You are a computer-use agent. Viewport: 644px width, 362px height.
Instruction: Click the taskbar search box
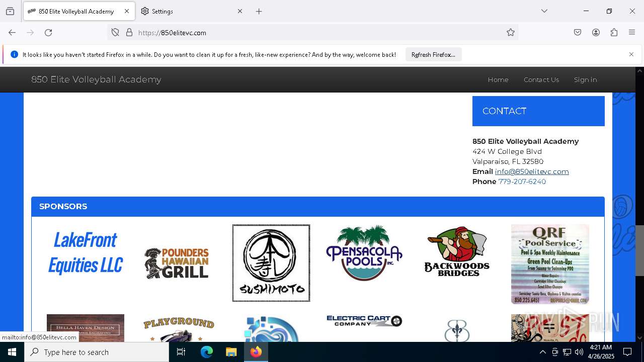point(97,352)
